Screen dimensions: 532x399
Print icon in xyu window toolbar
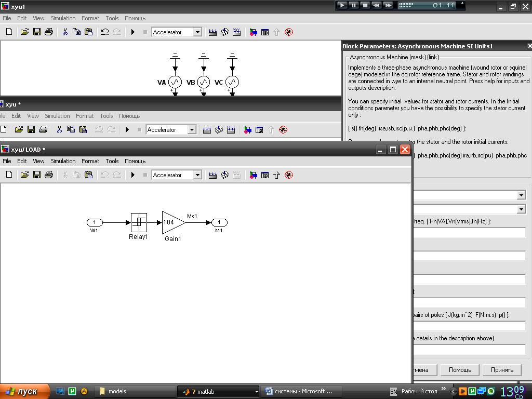tap(43, 129)
